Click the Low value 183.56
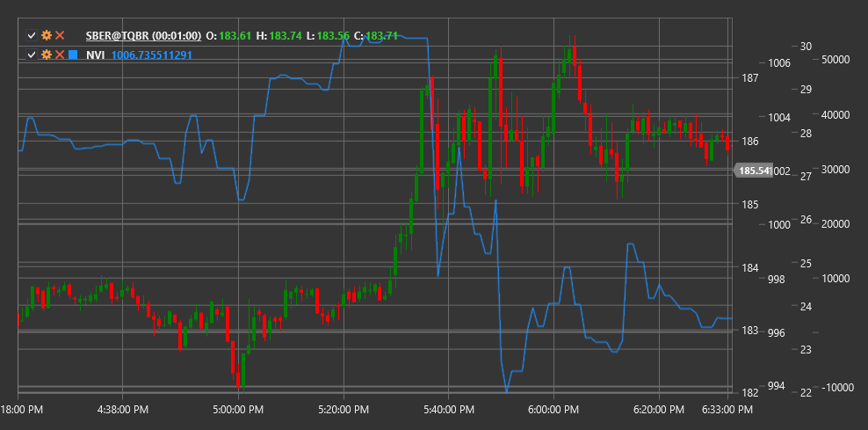This screenshot has width=868, height=430. point(333,36)
